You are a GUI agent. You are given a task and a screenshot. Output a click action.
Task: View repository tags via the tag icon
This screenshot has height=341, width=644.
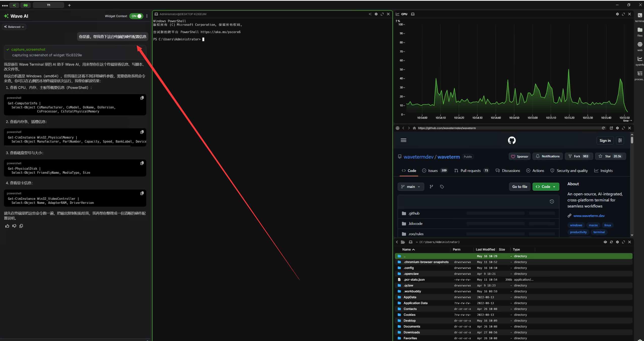442,187
